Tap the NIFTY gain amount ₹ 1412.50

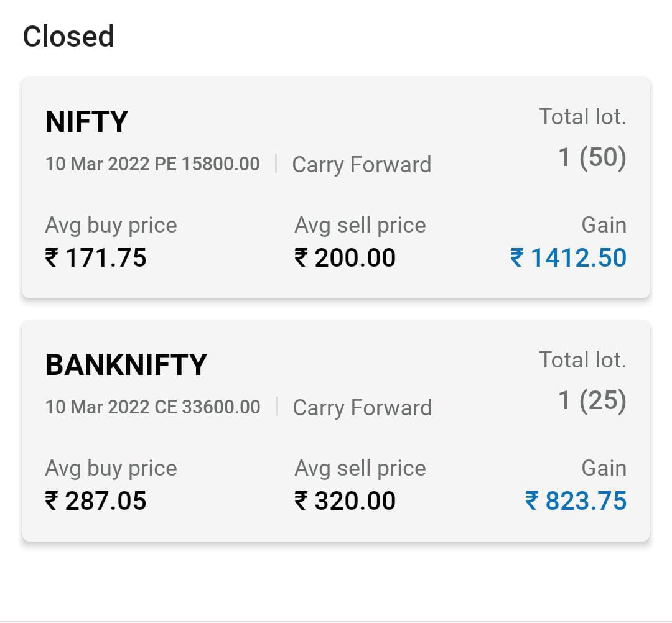click(568, 257)
